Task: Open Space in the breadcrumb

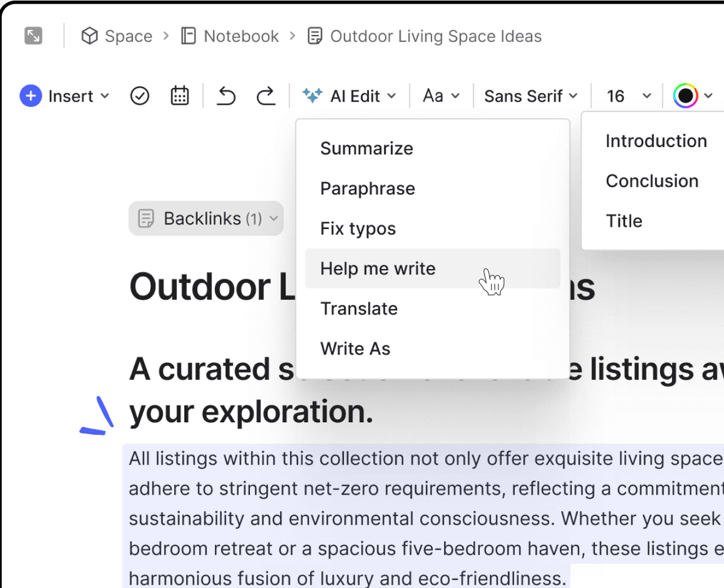Action: (129, 36)
